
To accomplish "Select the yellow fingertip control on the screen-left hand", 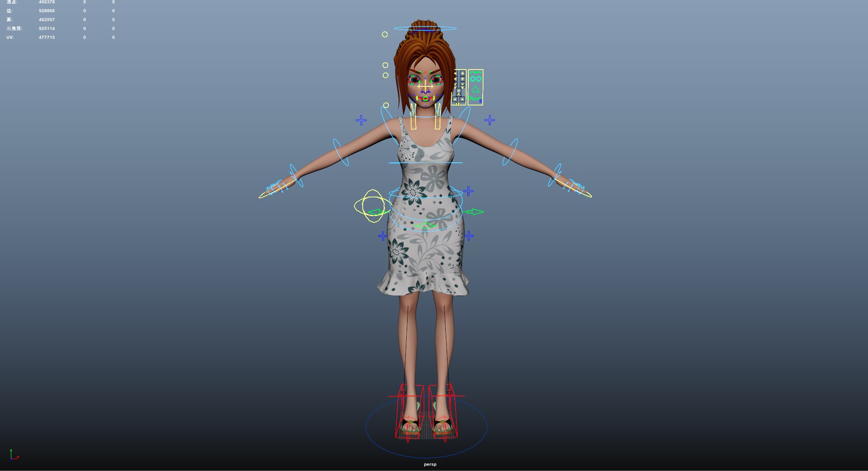I will pos(277,189).
